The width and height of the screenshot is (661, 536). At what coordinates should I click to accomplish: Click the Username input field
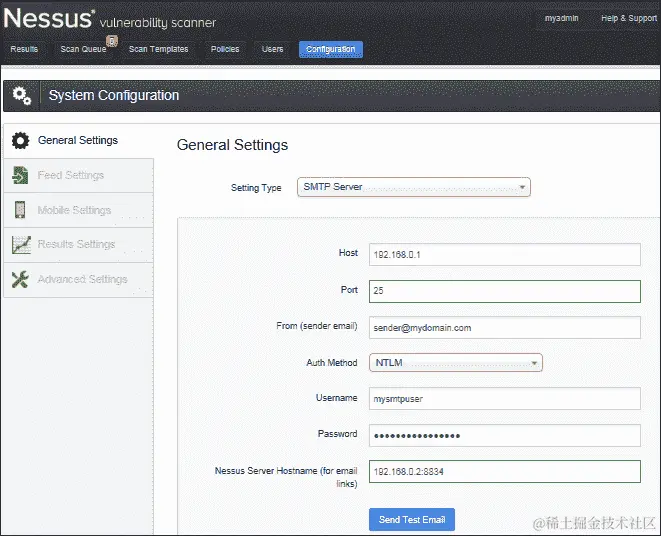(505, 399)
